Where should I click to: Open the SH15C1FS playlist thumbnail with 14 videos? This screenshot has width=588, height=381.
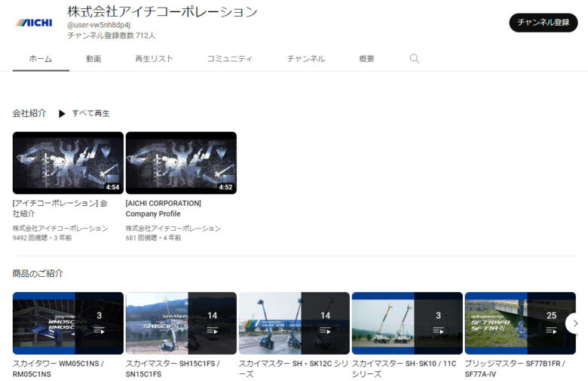181,323
